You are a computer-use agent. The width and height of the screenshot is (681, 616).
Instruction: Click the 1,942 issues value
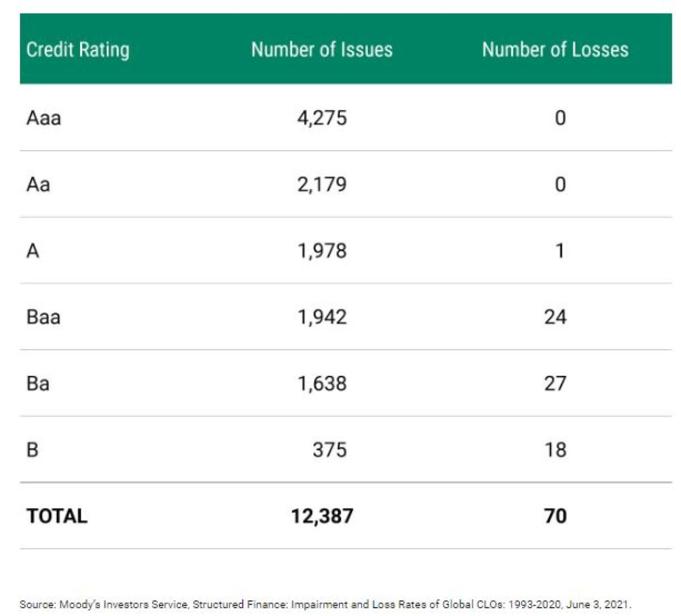pos(322,317)
